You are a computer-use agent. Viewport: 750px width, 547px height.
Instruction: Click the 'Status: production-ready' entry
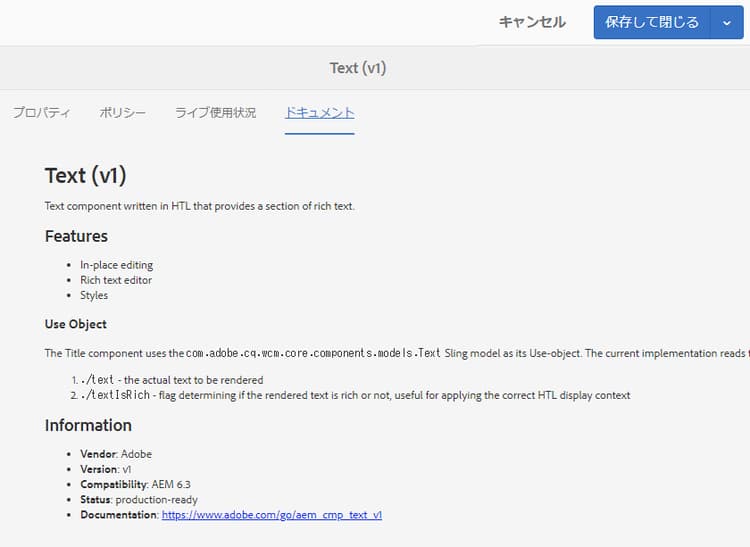(139, 500)
